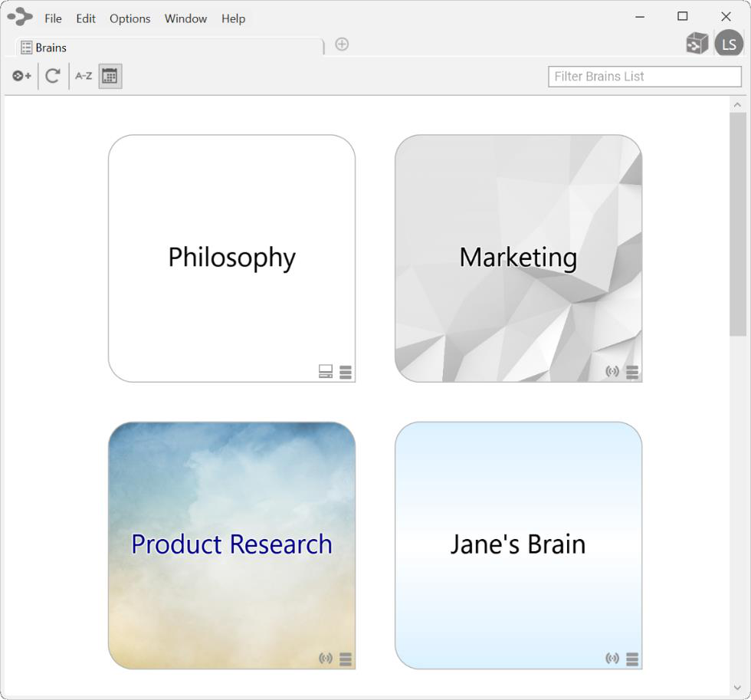The width and height of the screenshot is (751, 700).
Task: Open the Product Research brain
Action: [231, 544]
